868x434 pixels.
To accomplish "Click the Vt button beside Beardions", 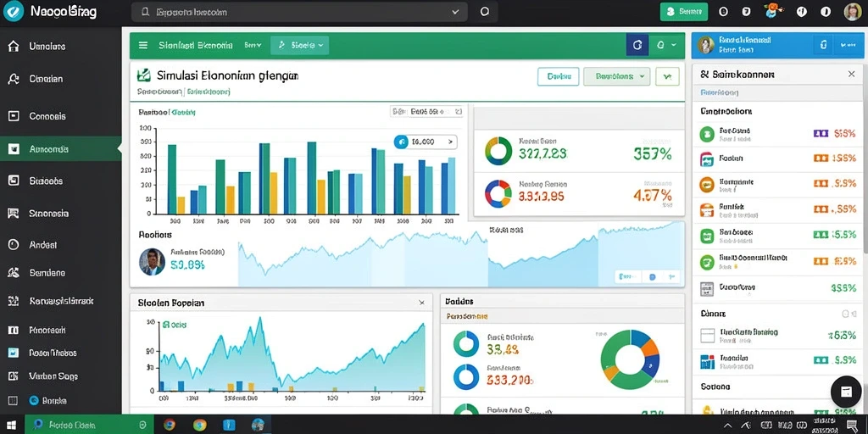I will (667, 76).
